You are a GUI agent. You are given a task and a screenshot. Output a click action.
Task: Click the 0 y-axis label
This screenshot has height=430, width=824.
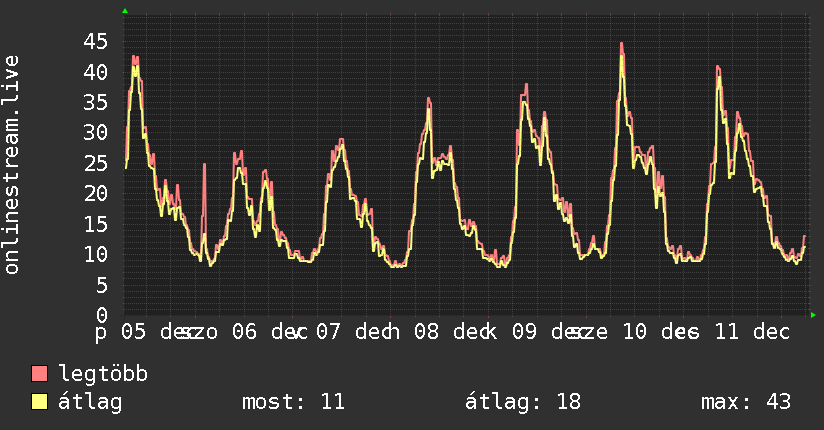tap(102, 315)
